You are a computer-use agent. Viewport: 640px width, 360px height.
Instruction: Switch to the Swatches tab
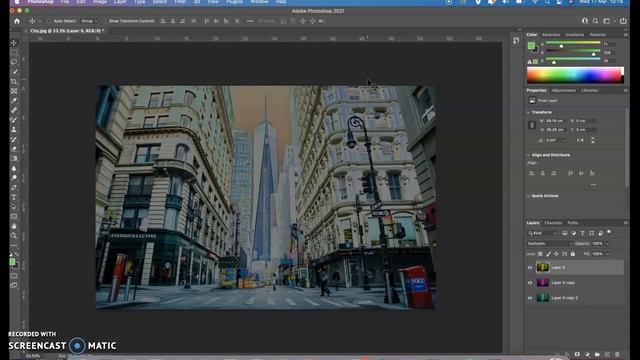[x=551, y=35]
